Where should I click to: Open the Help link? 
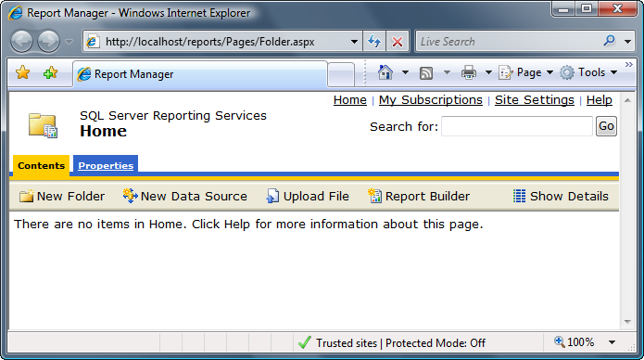600,100
